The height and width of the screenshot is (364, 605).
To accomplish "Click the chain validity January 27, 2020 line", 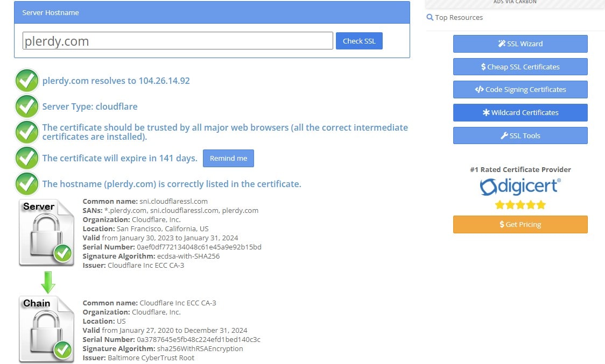I will (165, 331).
